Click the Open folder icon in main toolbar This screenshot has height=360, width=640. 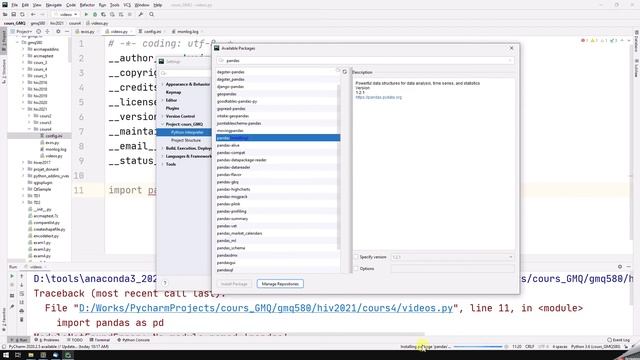pyautogui.click(x=5, y=14)
